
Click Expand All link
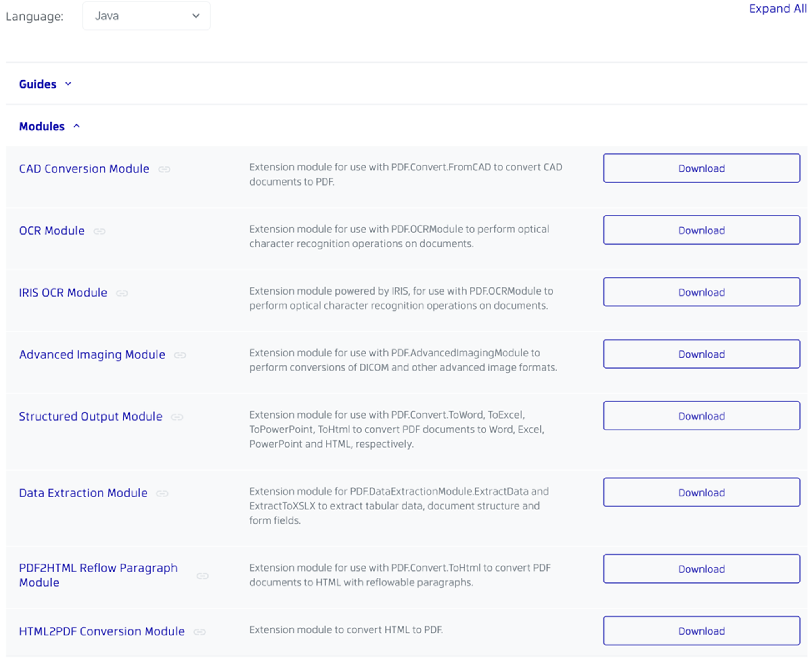pyautogui.click(x=777, y=9)
